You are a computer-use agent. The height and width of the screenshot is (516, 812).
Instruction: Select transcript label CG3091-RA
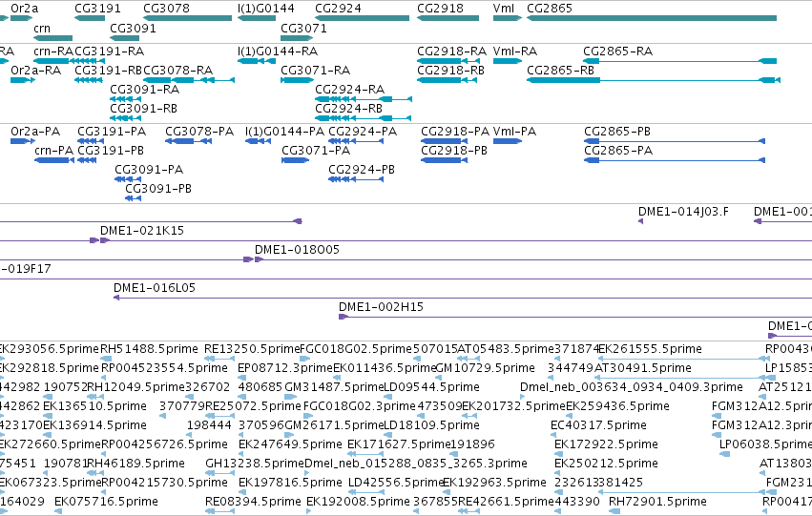tap(144, 89)
